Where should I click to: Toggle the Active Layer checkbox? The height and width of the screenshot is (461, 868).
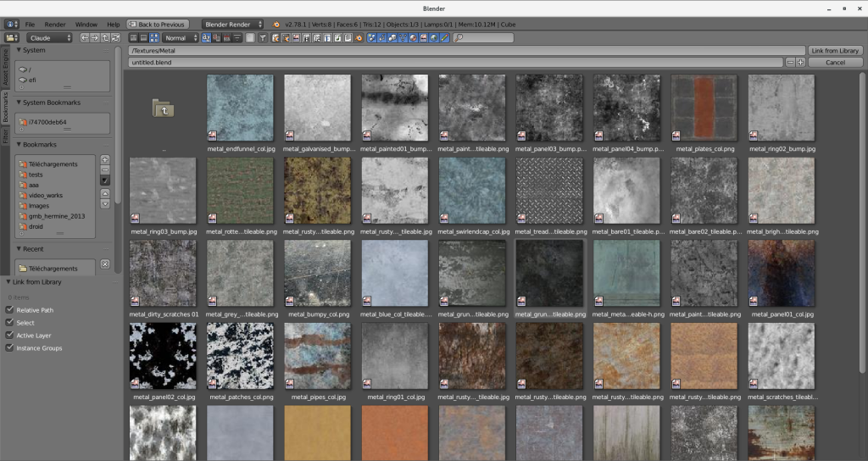tap(9, 336)
